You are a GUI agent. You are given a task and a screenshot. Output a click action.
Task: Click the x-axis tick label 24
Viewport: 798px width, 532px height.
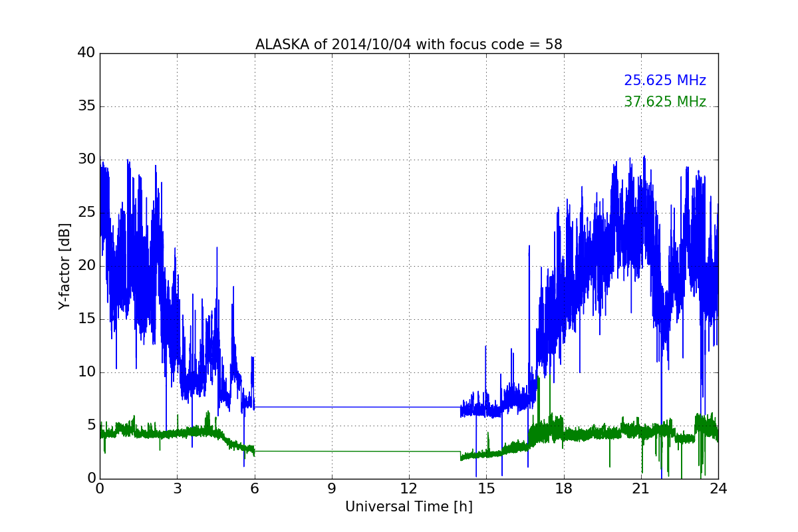[718, 489]
